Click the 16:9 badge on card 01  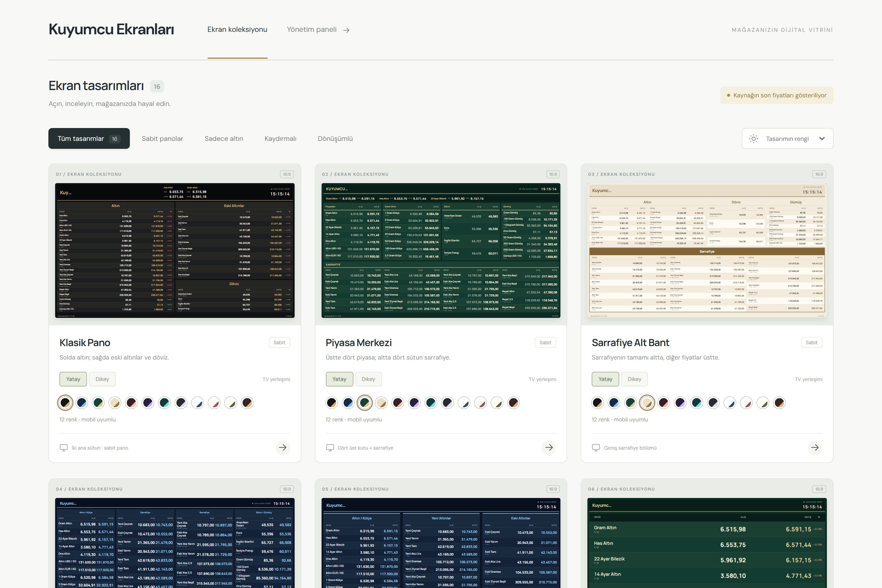[x=287, y=174]
